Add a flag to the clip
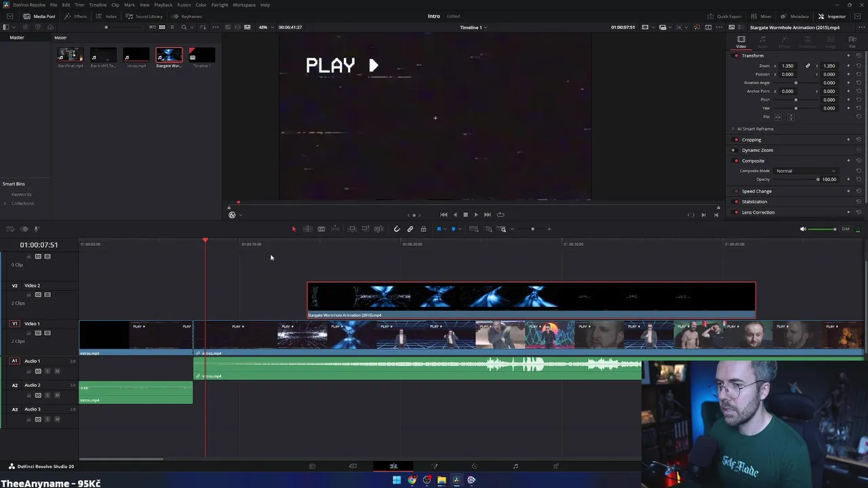 pos(439,229)
